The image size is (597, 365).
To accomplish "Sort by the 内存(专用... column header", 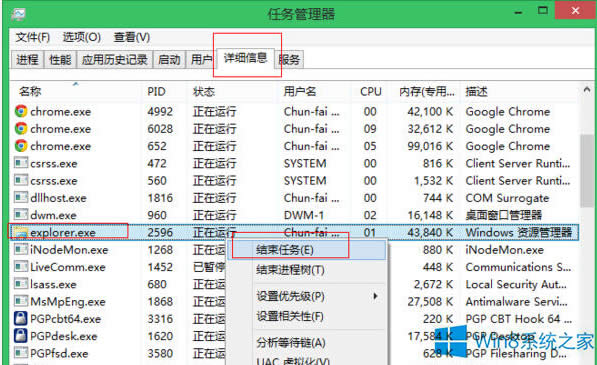I will (426, 91).
